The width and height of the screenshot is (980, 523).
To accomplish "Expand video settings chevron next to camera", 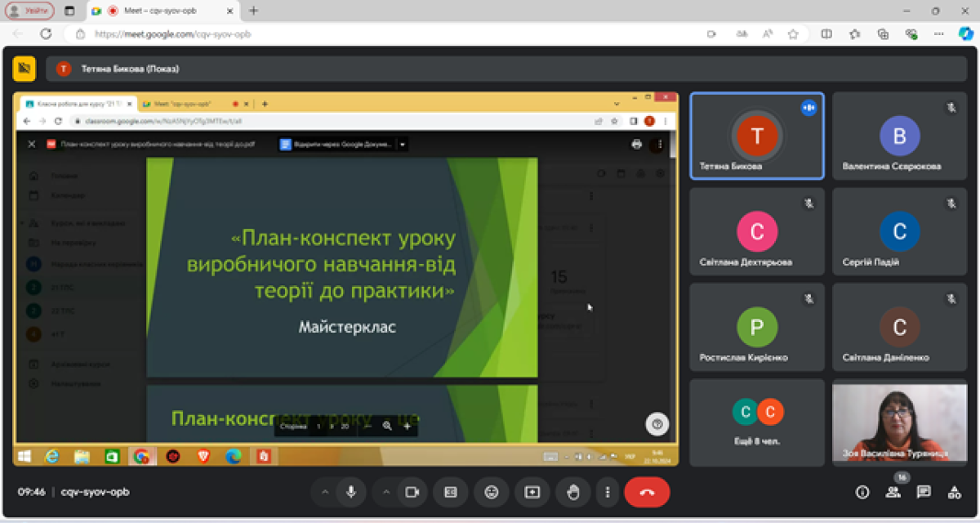I will (x=386, y=492).
